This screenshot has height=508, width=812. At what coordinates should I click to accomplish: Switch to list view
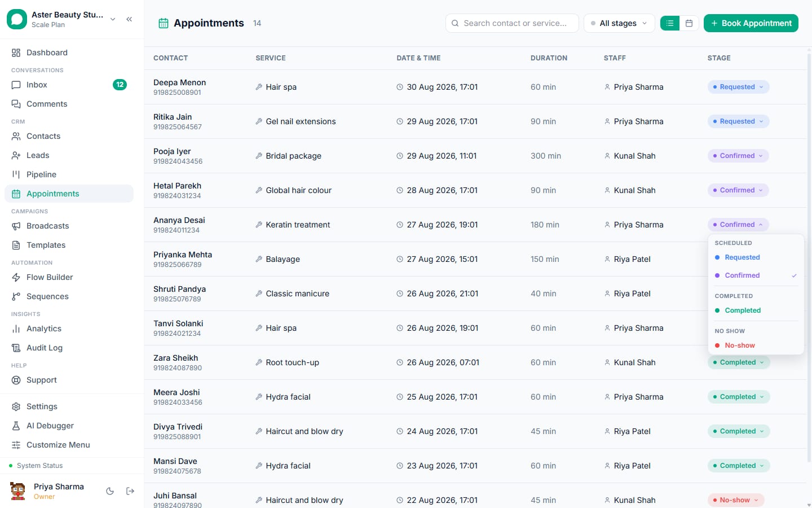(x=670, y=23)
